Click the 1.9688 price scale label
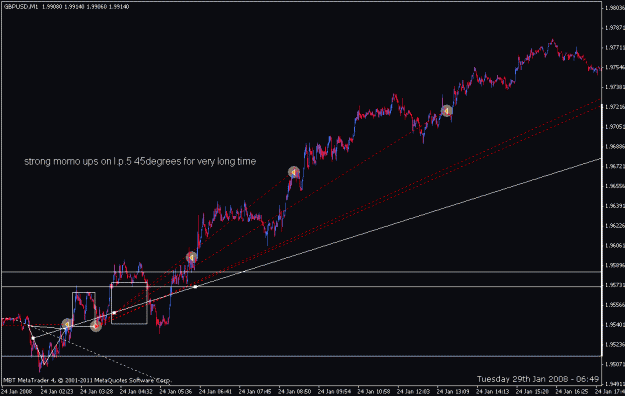625x396 pixels. click(615, 146)
